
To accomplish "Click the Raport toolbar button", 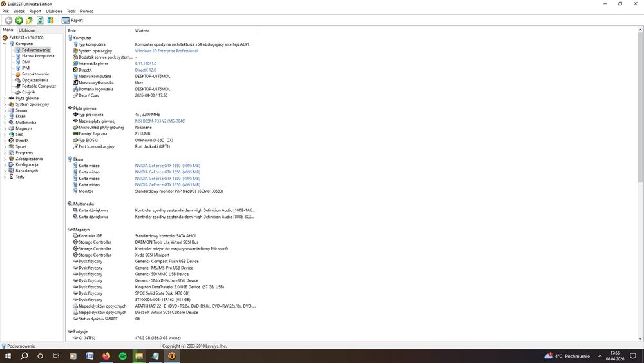I will tap(72, 20).
